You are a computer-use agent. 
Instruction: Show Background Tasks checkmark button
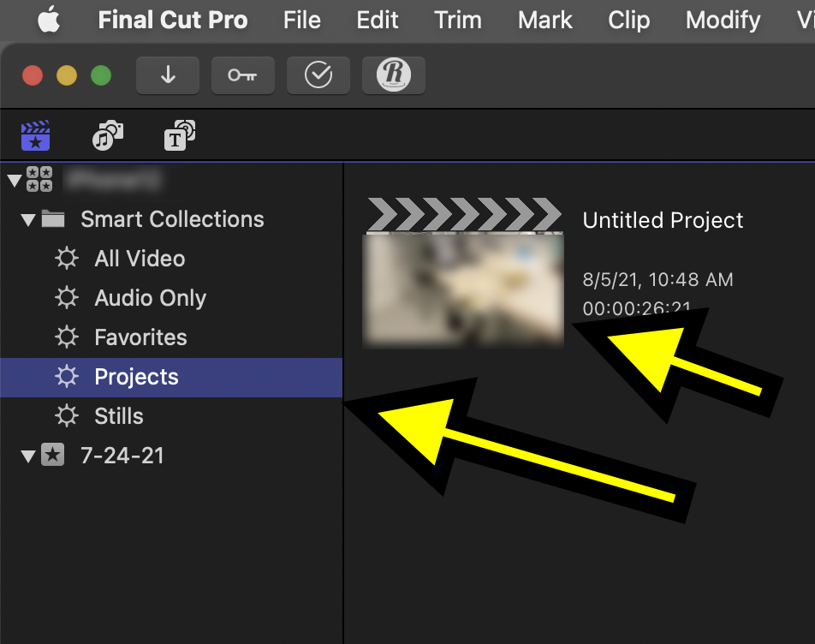318,75
